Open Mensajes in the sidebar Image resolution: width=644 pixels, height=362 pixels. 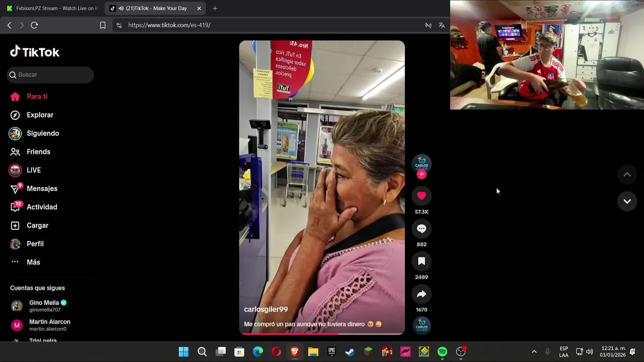tap(33, 189)
